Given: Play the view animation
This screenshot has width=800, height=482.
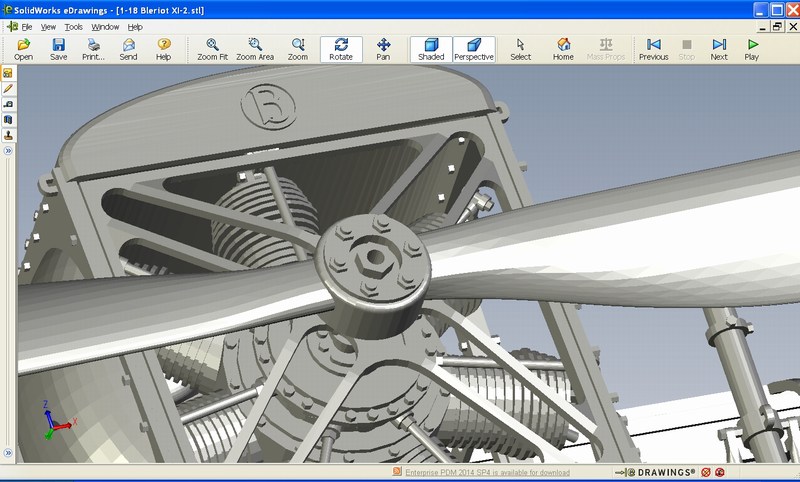Looking at the screenshot, I should (752, 49).
